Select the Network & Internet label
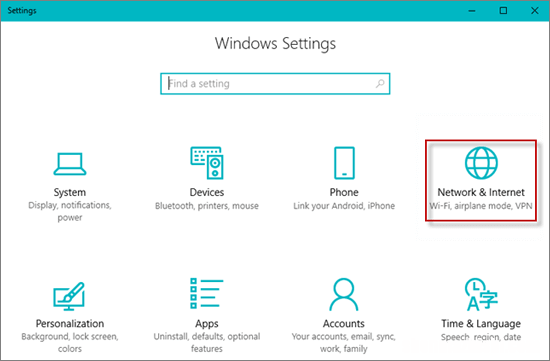This screenshot has height=361, width=550. [x=481, y=192]
